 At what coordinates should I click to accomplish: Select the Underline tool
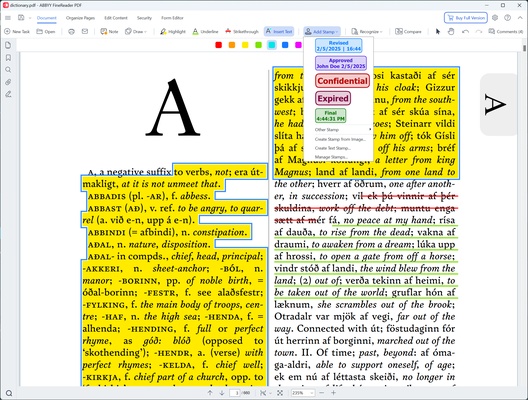[x=205, y=31]
